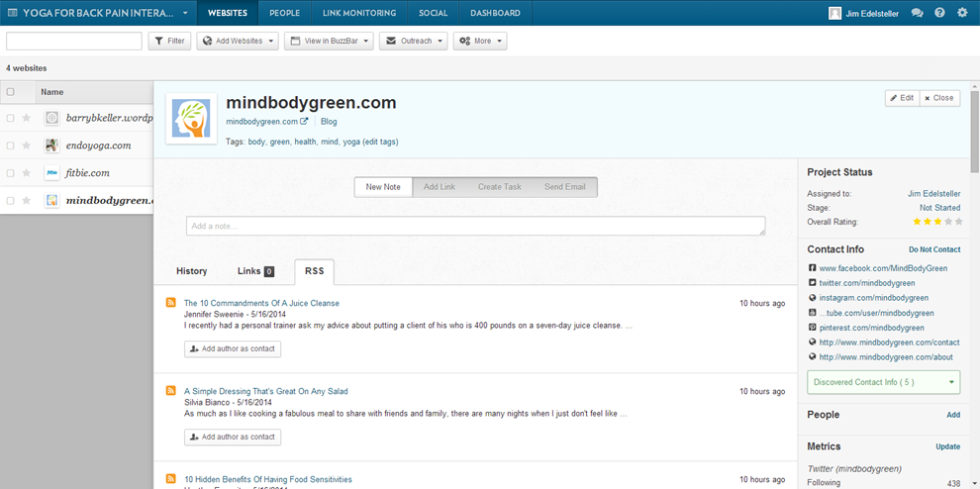The height and width of the screenshot is (489, 980).
Task: Go to the Websites navigation tab
Action: point(228,13)
